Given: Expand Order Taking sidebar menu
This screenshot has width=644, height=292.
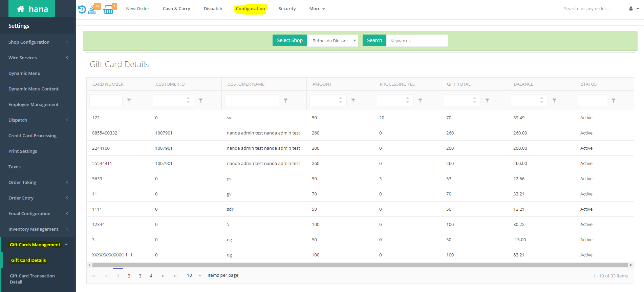Looking at the screenshot, I should (x=37, y=182).
